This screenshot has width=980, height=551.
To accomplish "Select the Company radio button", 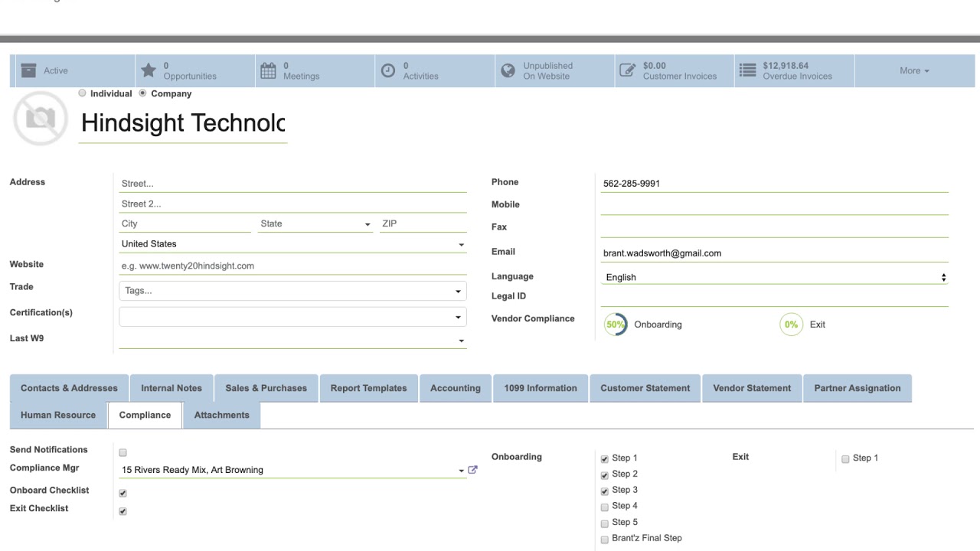I will [x=142, y=93].
